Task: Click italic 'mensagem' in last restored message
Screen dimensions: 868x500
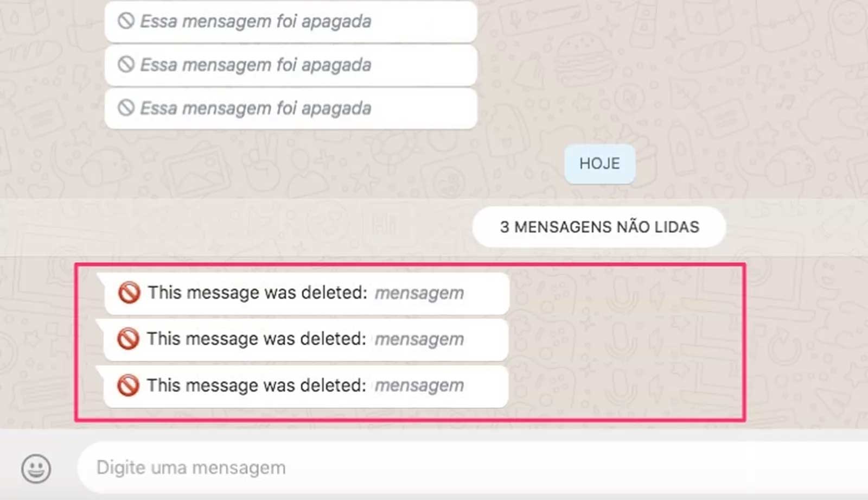Action: 419,386
